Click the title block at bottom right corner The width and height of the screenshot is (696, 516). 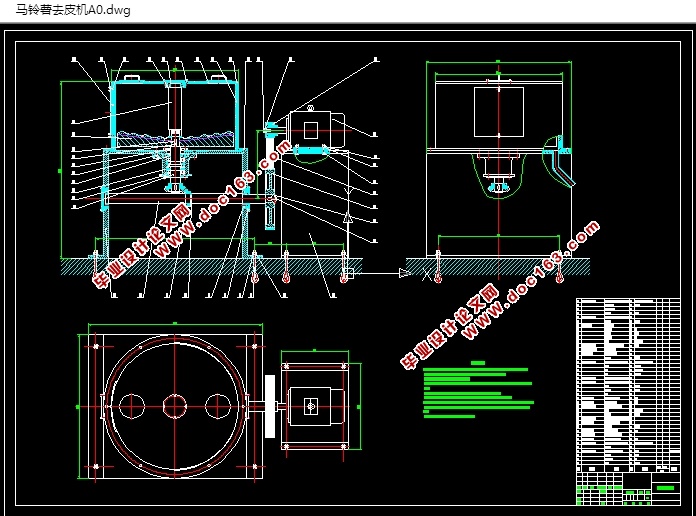(628, 488)
